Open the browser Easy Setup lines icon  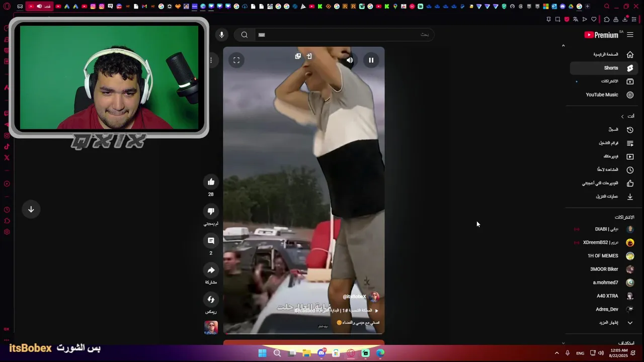(x=634, y=20)
